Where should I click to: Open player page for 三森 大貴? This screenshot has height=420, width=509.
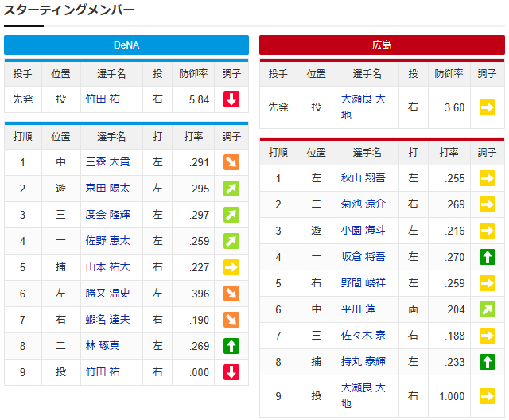107,162
